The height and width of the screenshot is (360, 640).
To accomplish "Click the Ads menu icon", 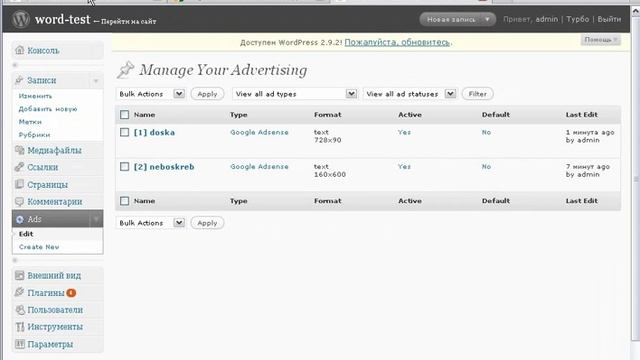I will pos(20,219).
